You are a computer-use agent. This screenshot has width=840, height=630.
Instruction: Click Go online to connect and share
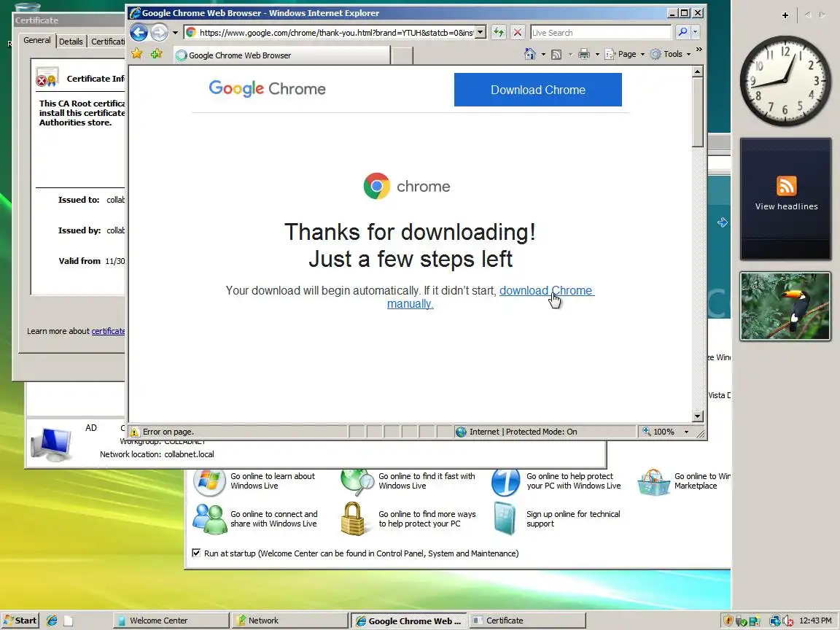[273, 518]
